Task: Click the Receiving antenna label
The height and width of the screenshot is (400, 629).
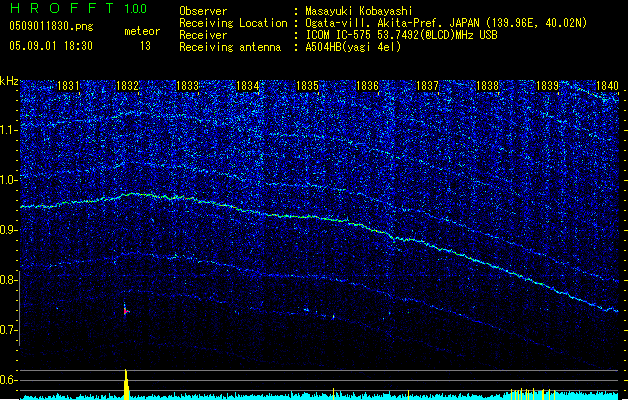Action: click(x=230, y=47)
